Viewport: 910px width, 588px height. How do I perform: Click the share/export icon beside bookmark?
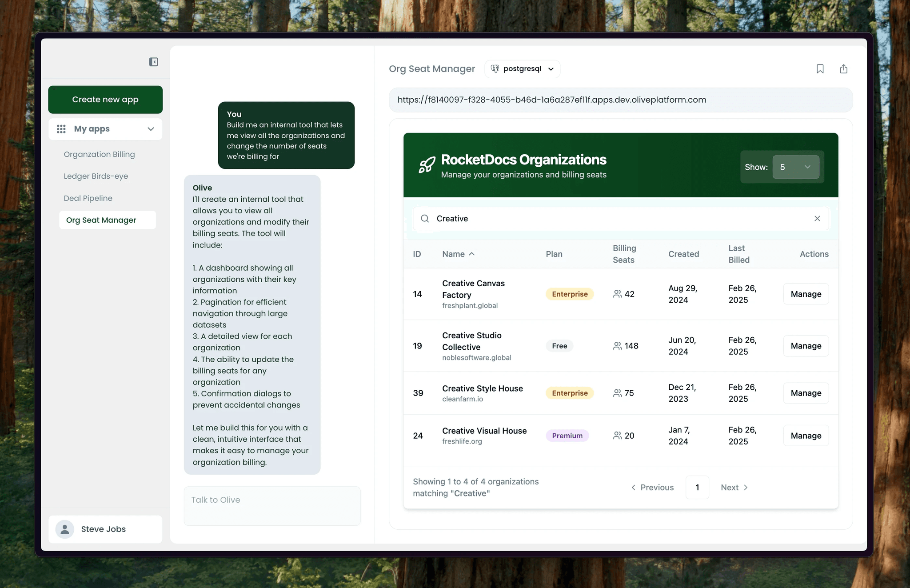(844, 68)
